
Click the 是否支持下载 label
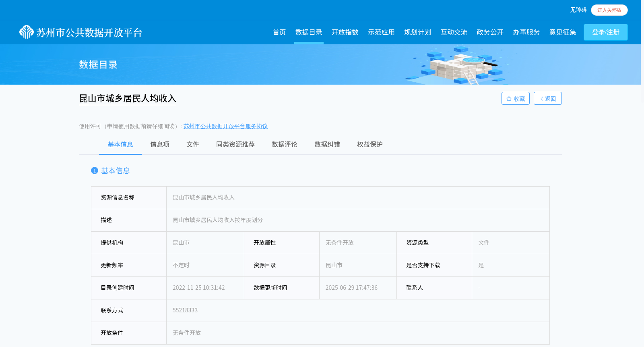(x=423, y=265)
